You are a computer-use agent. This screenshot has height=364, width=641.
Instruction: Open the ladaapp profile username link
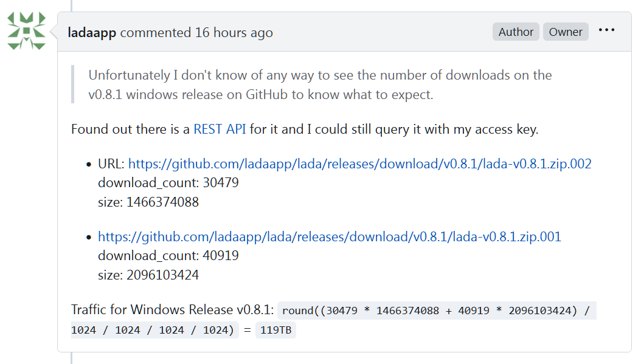click(92, 33)
